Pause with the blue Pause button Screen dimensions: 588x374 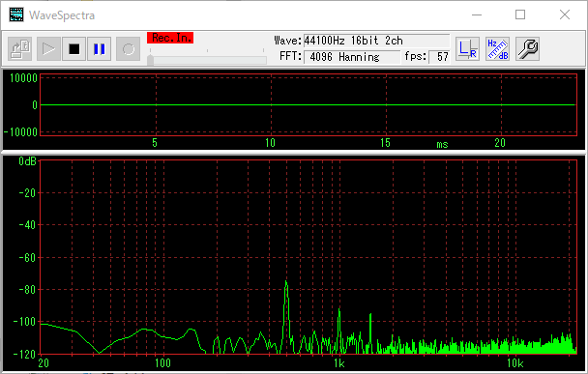tap(100, 48)
